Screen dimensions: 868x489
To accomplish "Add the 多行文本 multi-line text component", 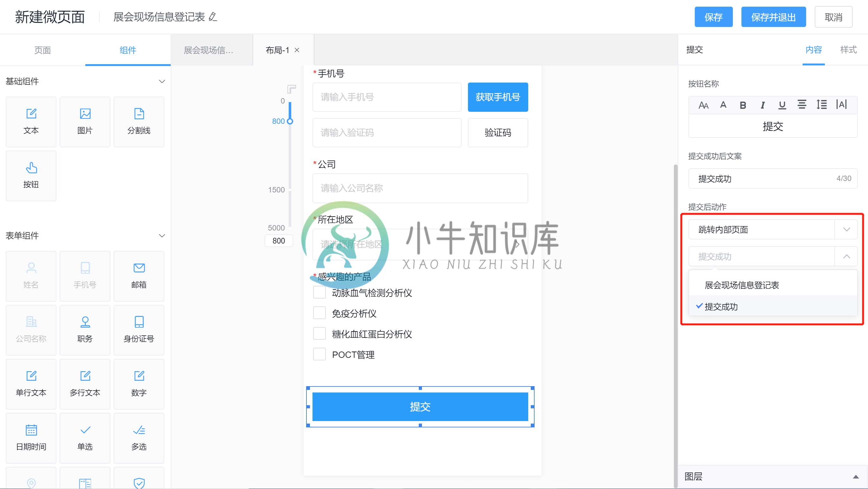I will [x=85, y=384].
